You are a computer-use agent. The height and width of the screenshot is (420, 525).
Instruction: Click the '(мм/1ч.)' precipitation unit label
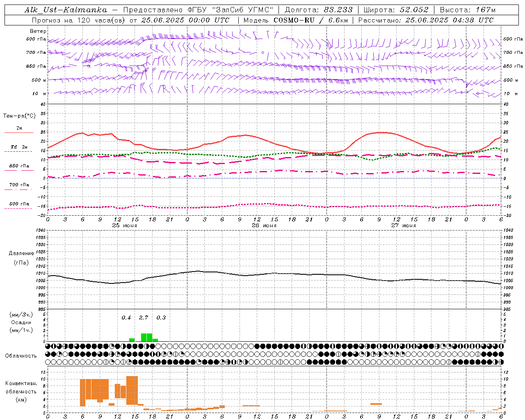(x=21, y=330)
